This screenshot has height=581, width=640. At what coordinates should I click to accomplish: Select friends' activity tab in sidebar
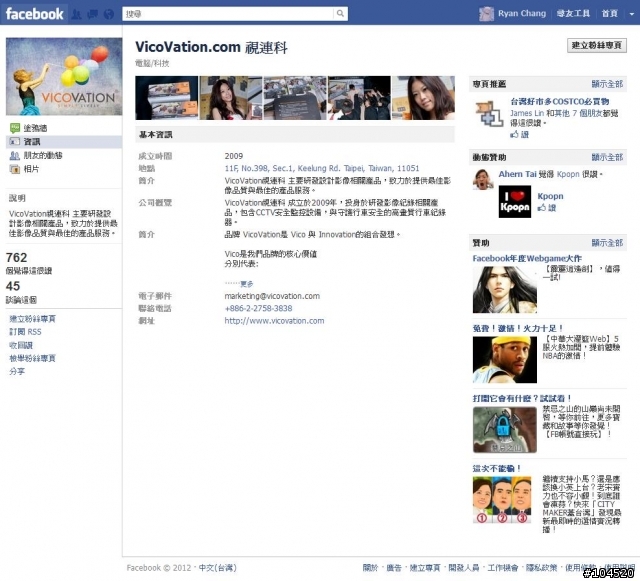point(43,155)
